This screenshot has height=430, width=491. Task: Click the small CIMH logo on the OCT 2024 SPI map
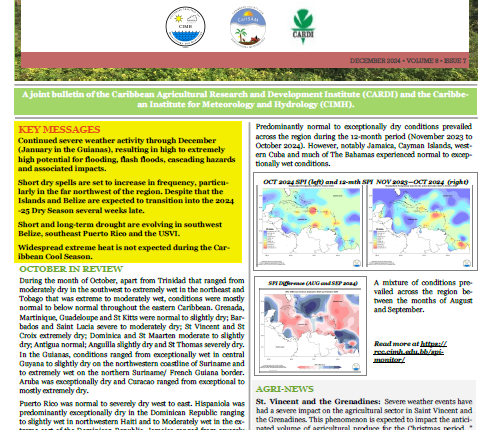(357, 263)
